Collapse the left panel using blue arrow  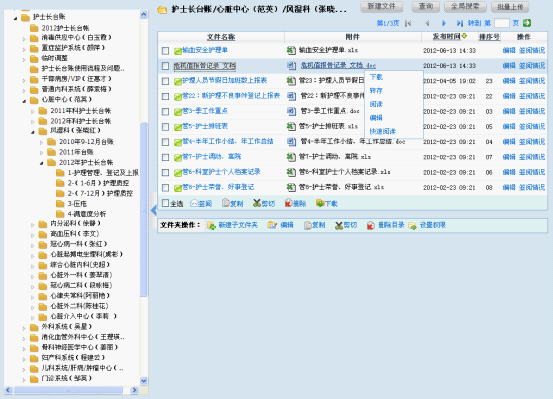(154, 210)
